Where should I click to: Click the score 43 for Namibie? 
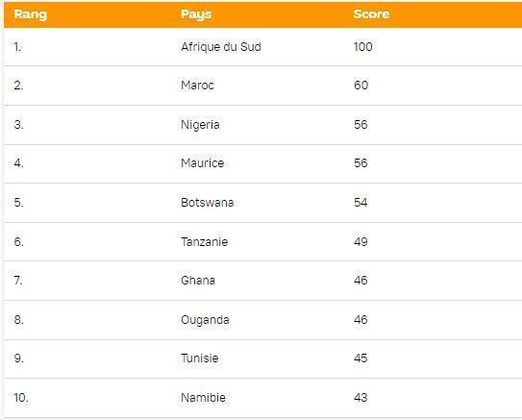tap(360, 397)
